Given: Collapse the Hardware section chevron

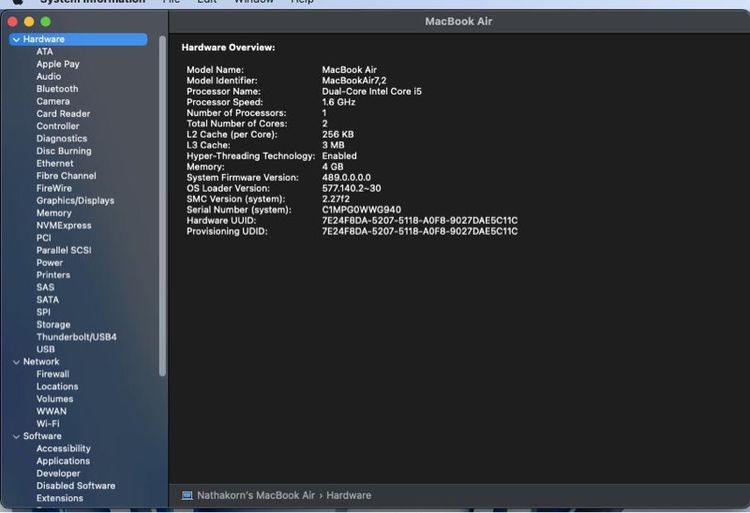Looking at the screenshot, I should (x=16, y=40).
